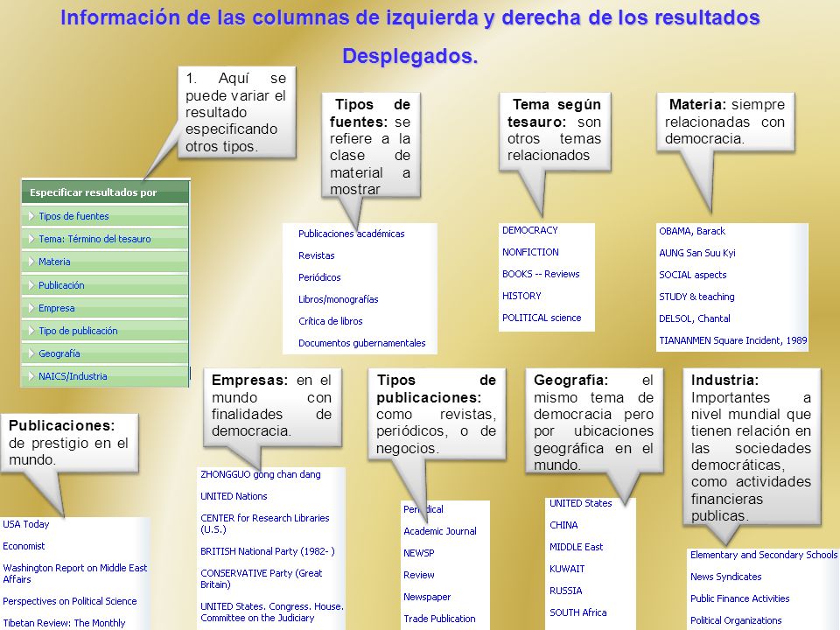
Task: Select BRITISH National Party (1982- ) link
Action: 268,551
